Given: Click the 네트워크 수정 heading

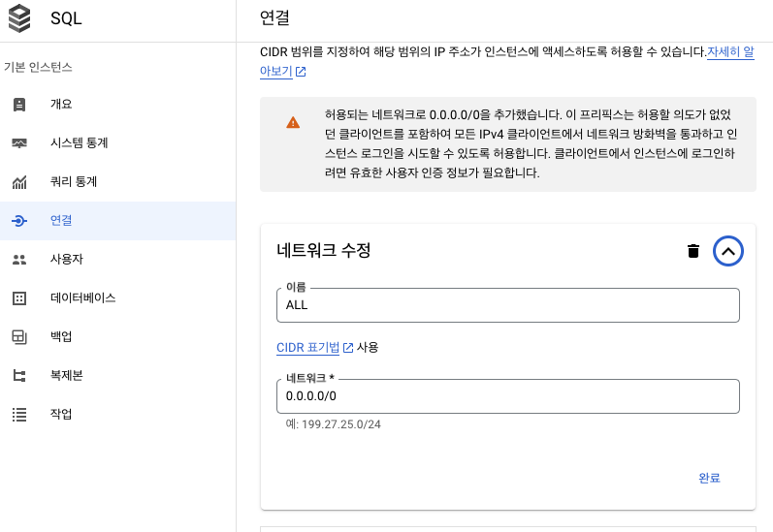Looking at the screenshot, I should pyautogui.click(x=323, y=251).
